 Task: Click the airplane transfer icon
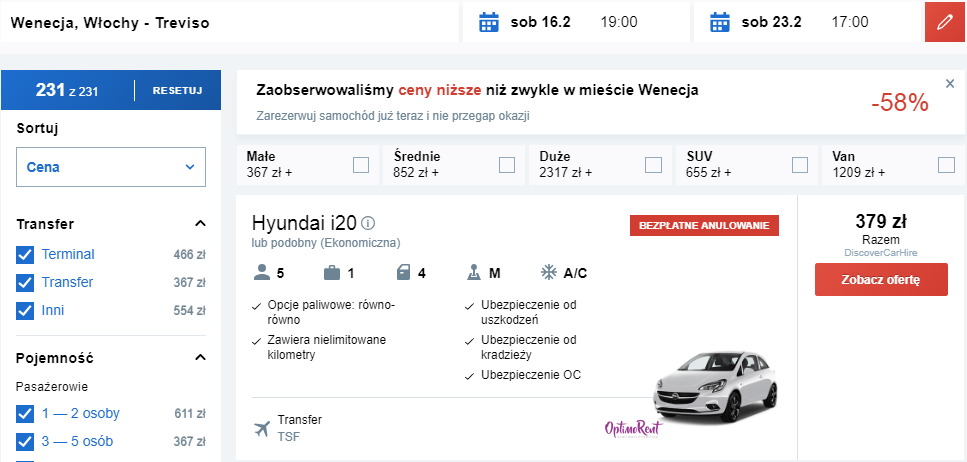[x=262, y=428]
